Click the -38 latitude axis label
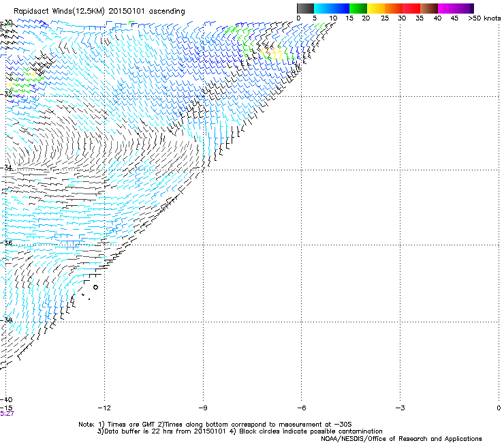 (6, 320)
